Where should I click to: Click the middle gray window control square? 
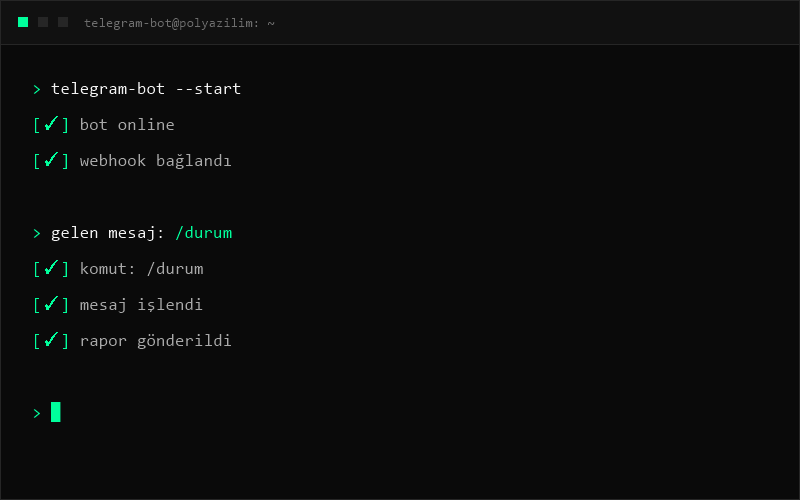click(x=43, y=22)
